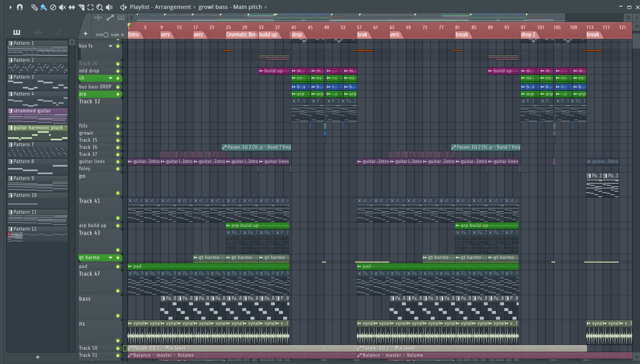Expand the bus fx track group
640x364 pixels.
110,46
